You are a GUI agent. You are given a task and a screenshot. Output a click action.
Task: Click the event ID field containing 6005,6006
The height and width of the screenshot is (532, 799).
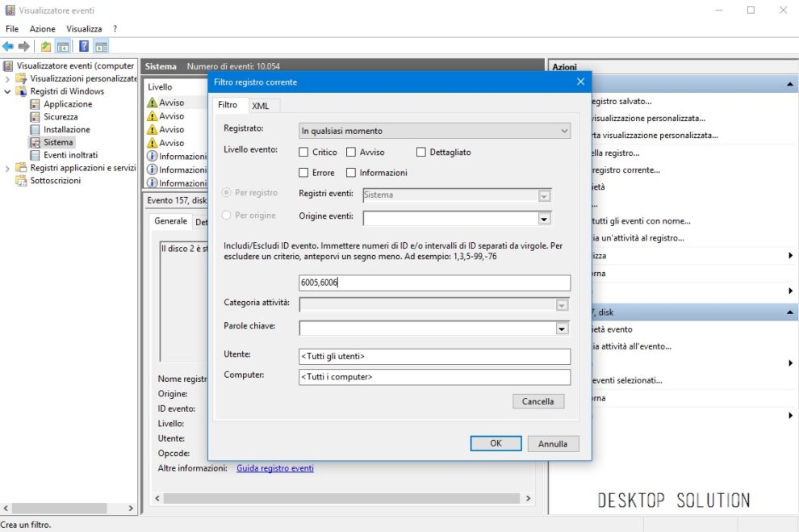pos(434,283)
